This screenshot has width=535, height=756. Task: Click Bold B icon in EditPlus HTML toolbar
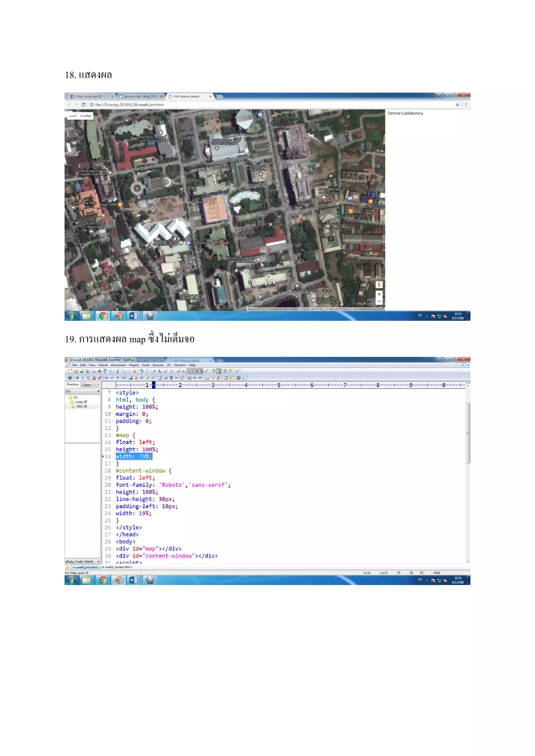pyautogui.click(x=77, y=378)
